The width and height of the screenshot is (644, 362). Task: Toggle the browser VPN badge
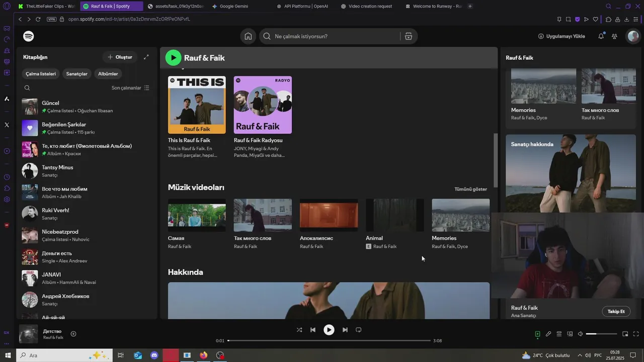point(51,19)
